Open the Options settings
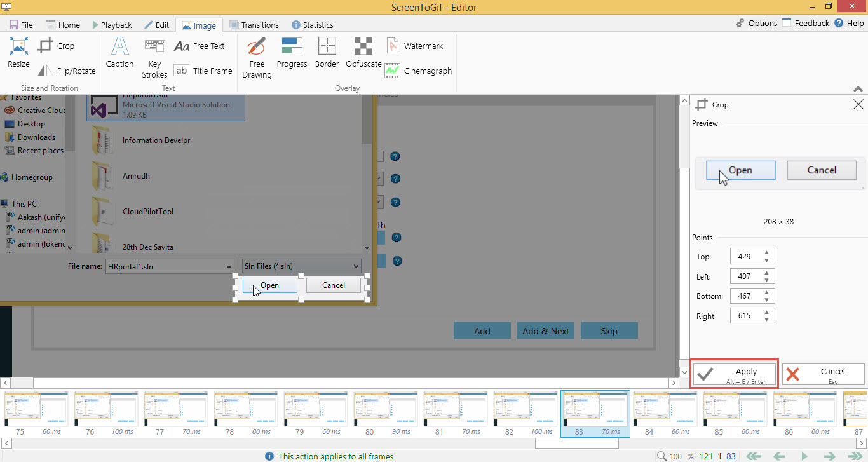This screenshot has width=868, height=462. [756, 23]
